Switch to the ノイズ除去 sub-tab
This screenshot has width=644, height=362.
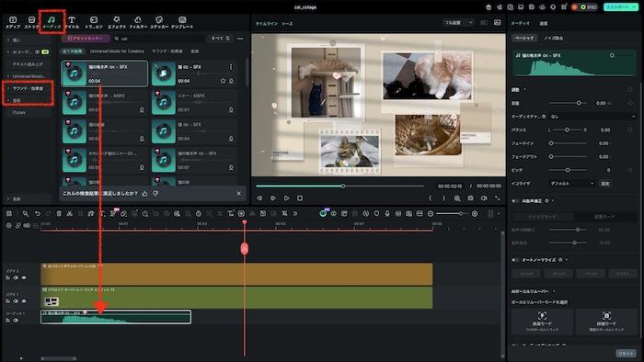[554, 38]
